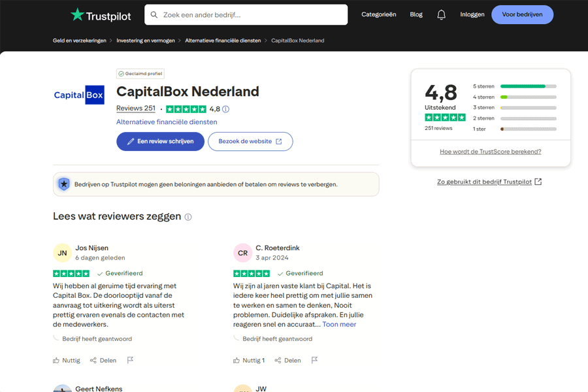The image size is (588, 392).
Task: Flag Jos Nijsen's review for reporting
Action: point(130,359)
